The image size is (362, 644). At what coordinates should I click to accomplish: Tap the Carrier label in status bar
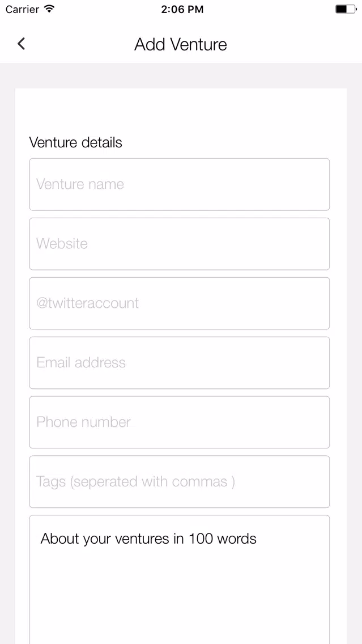[x=23, y=10]
